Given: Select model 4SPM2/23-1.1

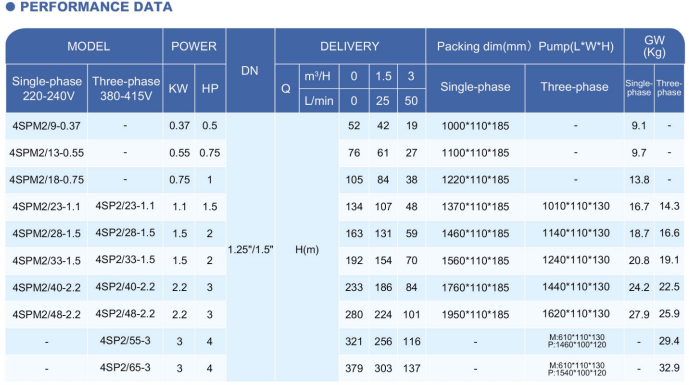Looking at the screenshot, I should [47, 207].
